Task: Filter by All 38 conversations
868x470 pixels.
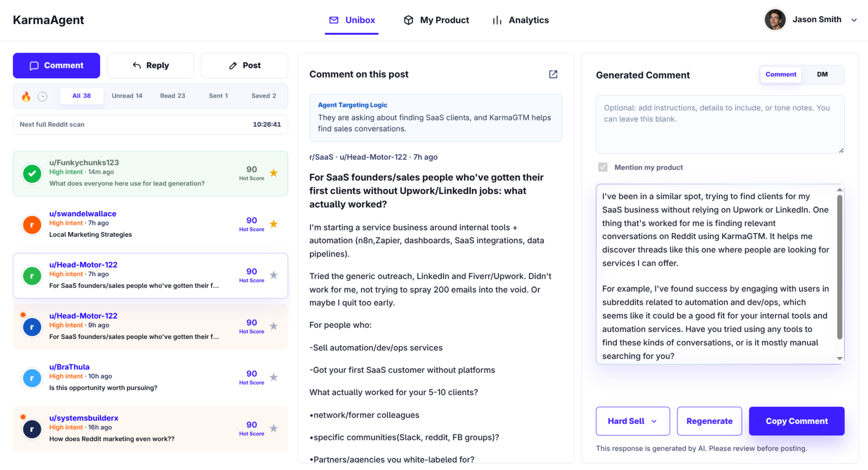Action: (81, 96)
